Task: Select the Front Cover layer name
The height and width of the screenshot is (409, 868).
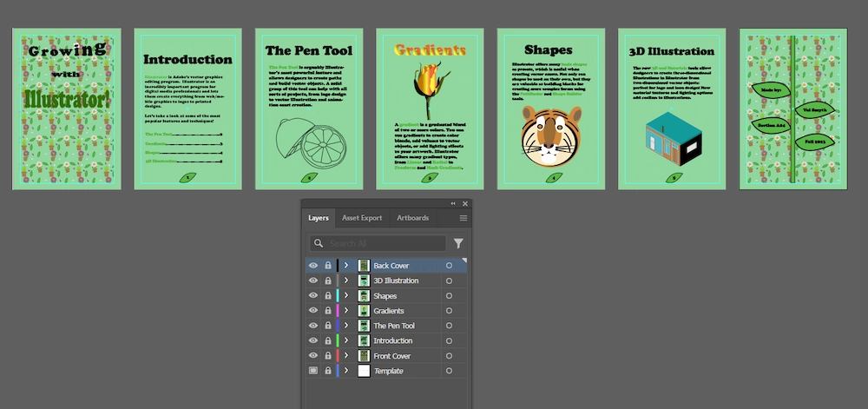Action: click(x=392, y=356)
